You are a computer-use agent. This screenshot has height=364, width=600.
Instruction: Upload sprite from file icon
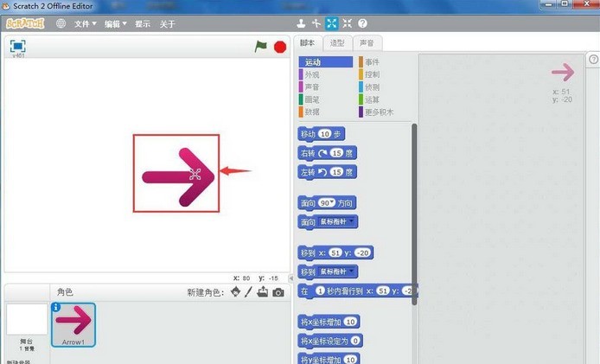[x=262, y=292]
